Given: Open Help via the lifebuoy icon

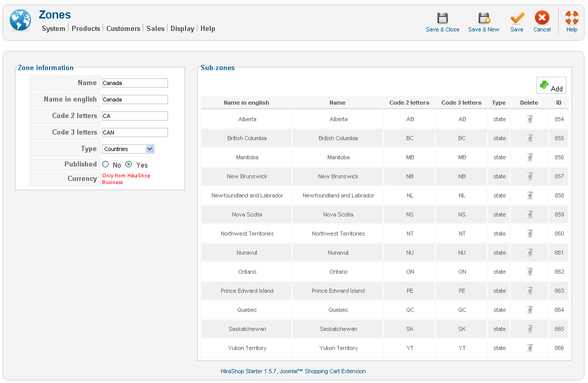Looking at the screenshot, I should click(x=572, y=19).
